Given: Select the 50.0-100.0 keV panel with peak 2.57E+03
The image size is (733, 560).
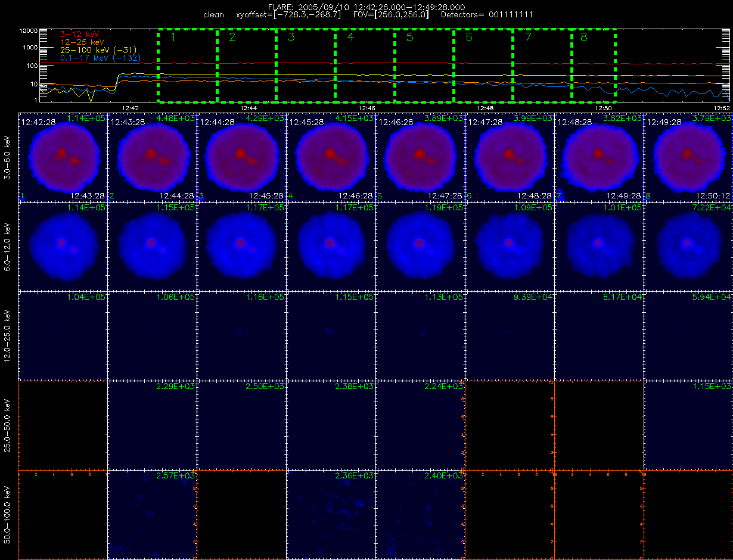Looking at the screenshot, I should pos(152,515).
